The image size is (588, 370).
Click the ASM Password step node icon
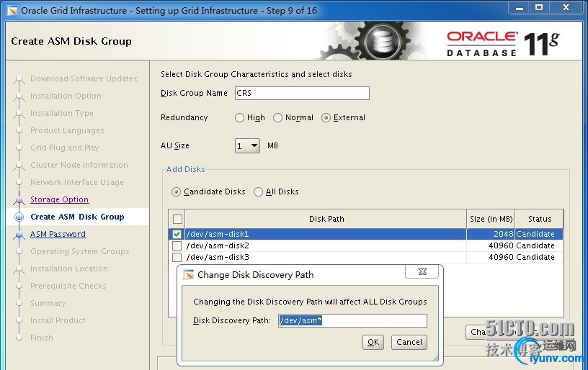click(19, 235)
